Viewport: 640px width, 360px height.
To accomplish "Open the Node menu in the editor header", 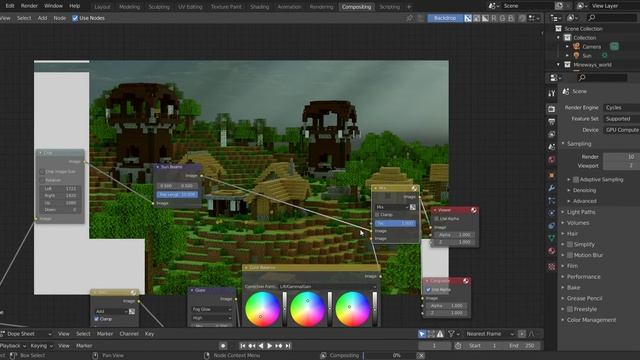I will coord(60,18).
